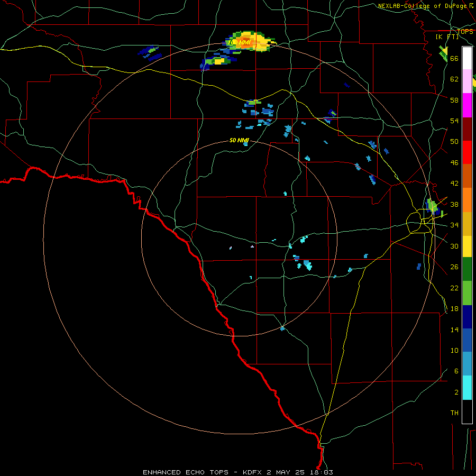
Task: Click the 18:03 timestamp in the caption
Action: point(323,472)
